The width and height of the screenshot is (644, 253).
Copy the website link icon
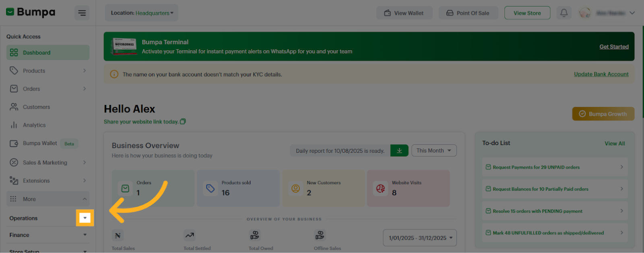click(x=183, y=121)
